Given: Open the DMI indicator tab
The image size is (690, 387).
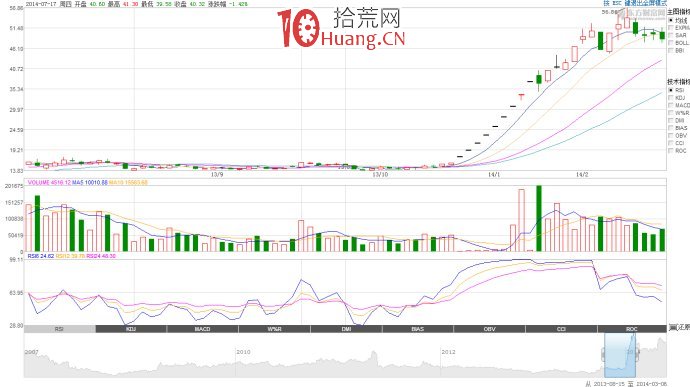Looking at the screenshot, I should (x=346, y=329).
